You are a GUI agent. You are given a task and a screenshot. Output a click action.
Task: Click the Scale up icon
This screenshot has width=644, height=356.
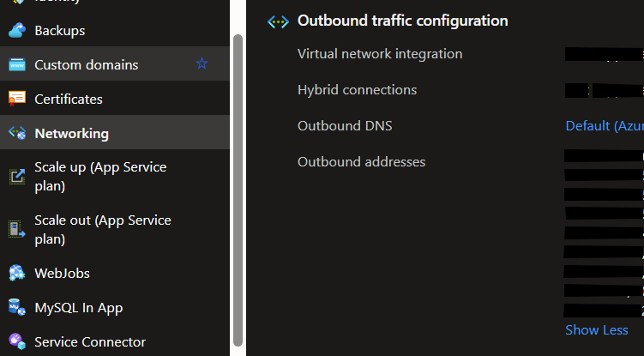(x=16, y=176)
